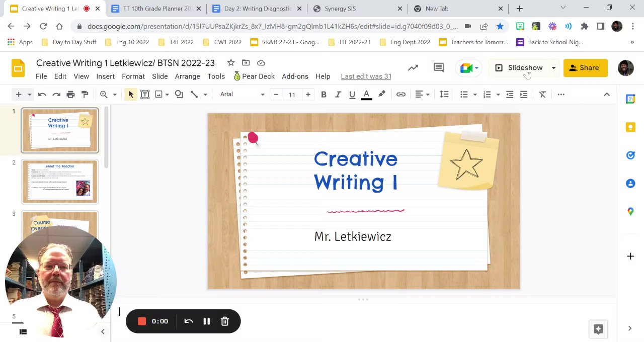Viewport: 644px width, 342px height.
Task: Click the Insert image icon
Action: tap(158, 95)
